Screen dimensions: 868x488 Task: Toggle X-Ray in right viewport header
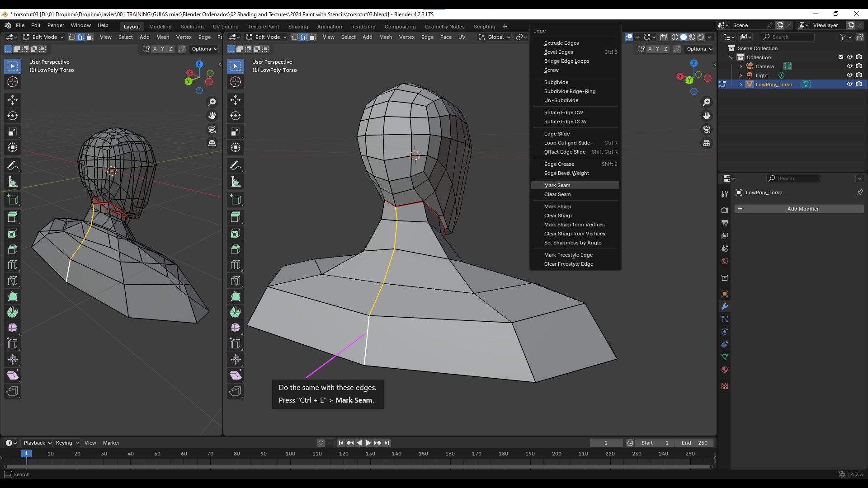point(663,37)
